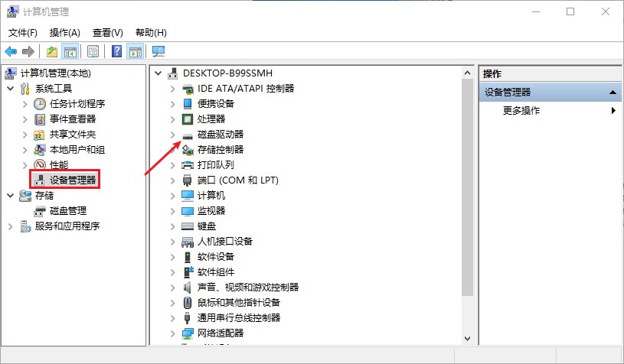Click the Properties toolbar icon
The image size is (624, 364).
(x=93, y=51)
